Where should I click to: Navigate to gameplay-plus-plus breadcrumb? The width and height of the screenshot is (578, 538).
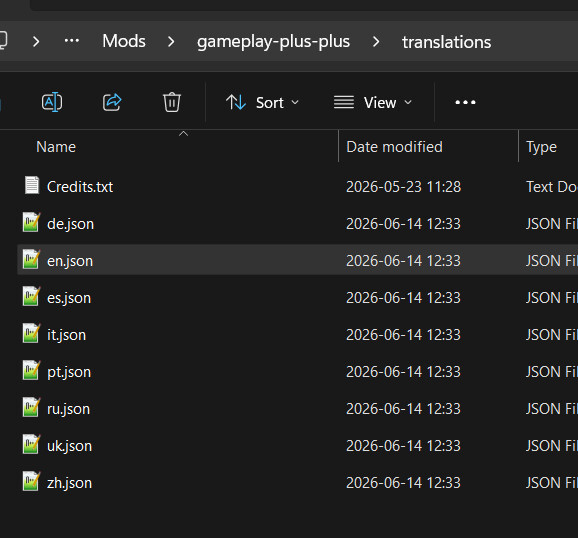coord(273,42)
